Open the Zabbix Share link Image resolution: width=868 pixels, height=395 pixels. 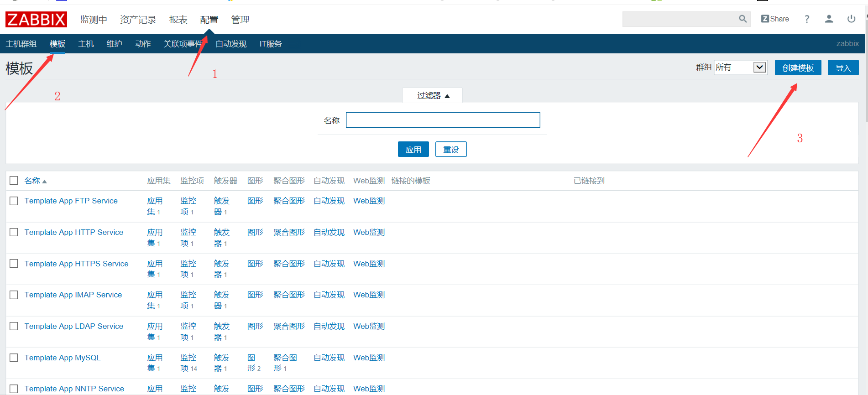(x=775, y=19)
